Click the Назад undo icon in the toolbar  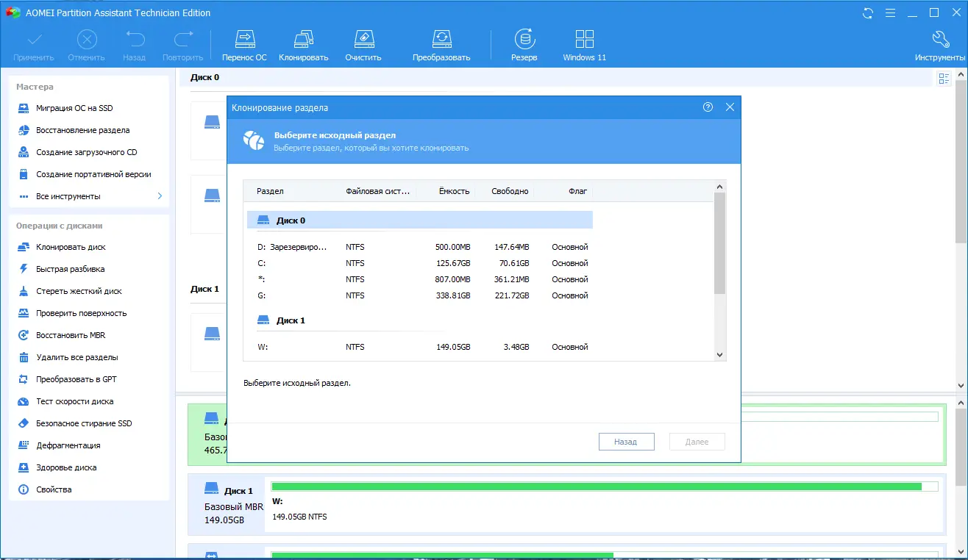tap(135, 39)
